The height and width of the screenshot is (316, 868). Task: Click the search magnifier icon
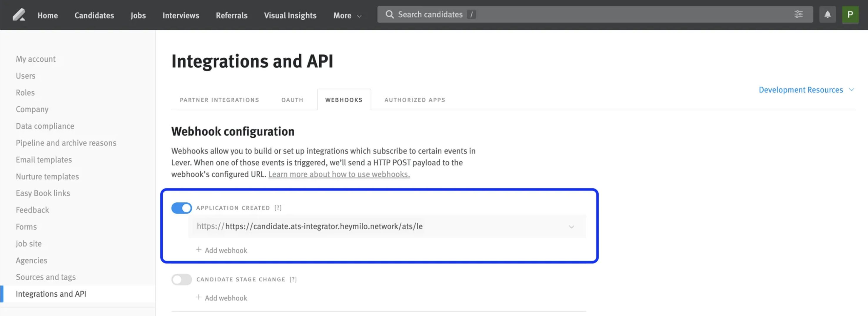click(x=390, y=14)
